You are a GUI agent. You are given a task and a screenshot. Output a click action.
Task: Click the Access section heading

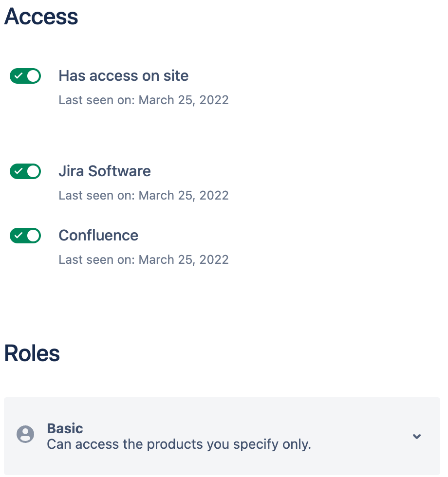pos(41,17)
